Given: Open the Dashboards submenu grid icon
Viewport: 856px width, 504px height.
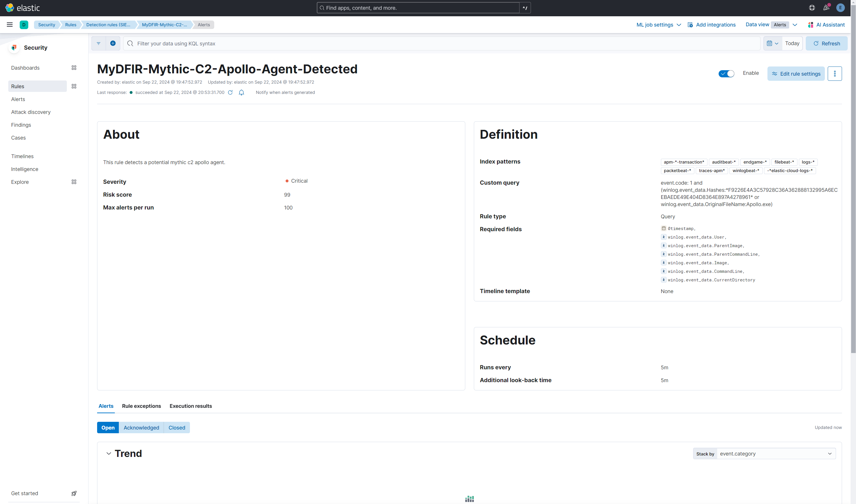Looking at the screenshot, I should [x=74, y=68].
